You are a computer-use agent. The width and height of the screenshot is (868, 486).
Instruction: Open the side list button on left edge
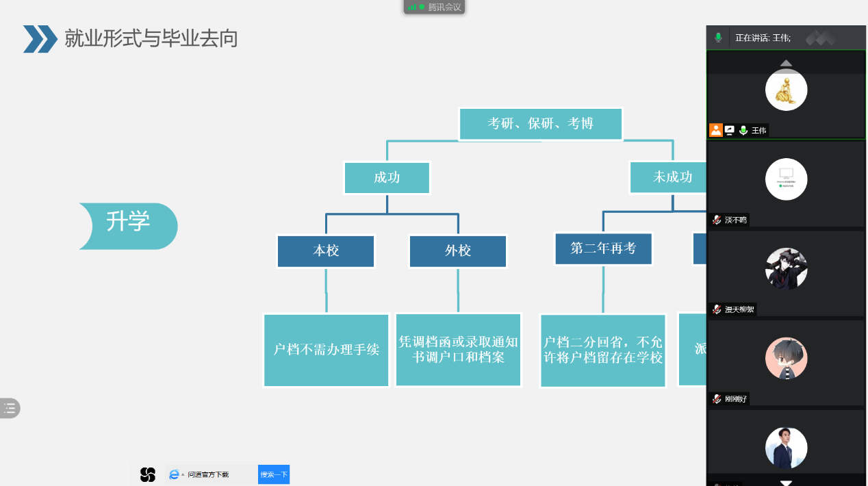10,409
